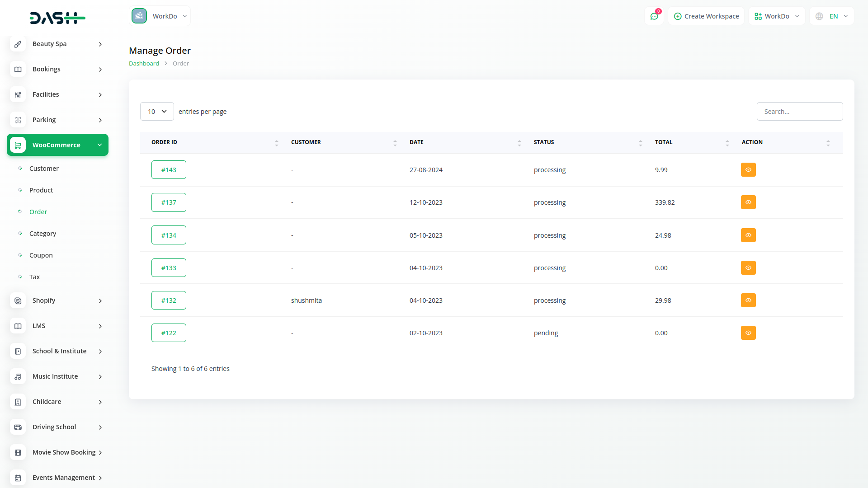The width and height of the screenshot is (868, 488).
Task: Go to Dashboard breadcrumb link
Action: pyautogui.click(x=144, y=63)
